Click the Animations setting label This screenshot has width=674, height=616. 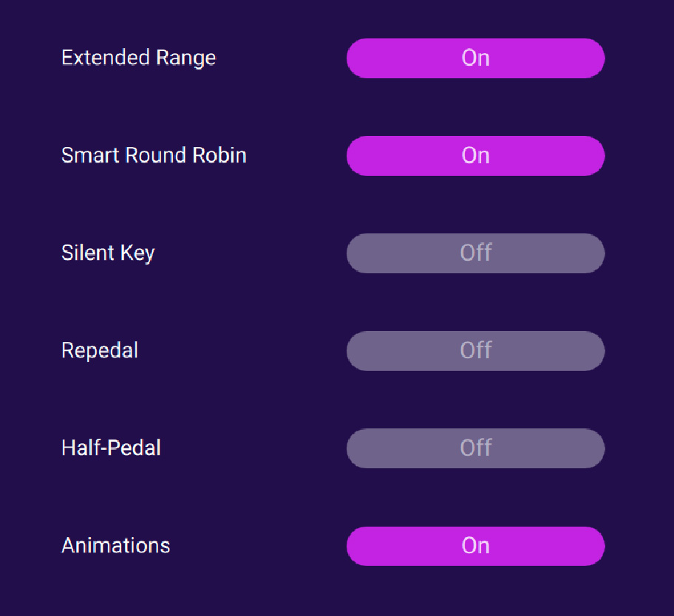click(x=115, y=545)
